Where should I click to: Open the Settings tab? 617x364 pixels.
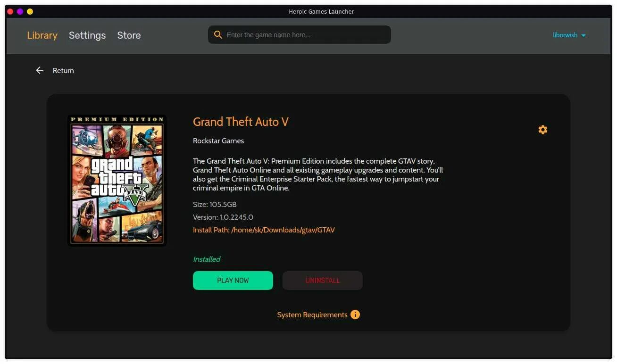point(87,35)
